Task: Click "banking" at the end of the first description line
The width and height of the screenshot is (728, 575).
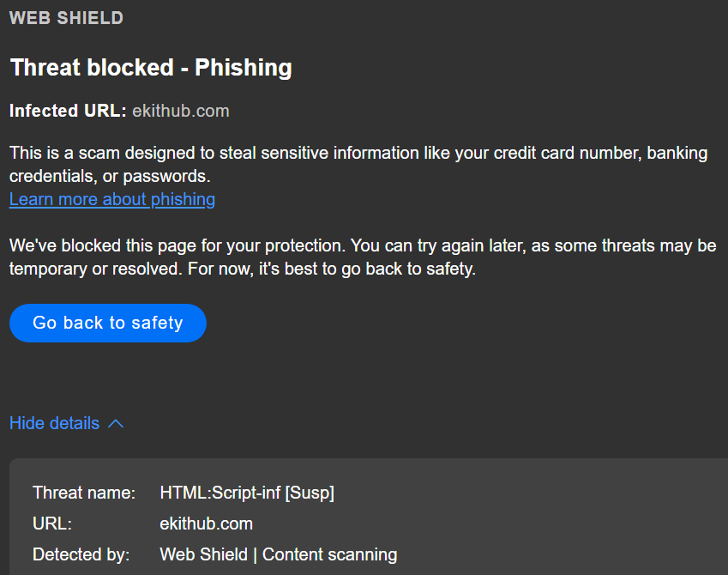Action: (x=677, y=154)
